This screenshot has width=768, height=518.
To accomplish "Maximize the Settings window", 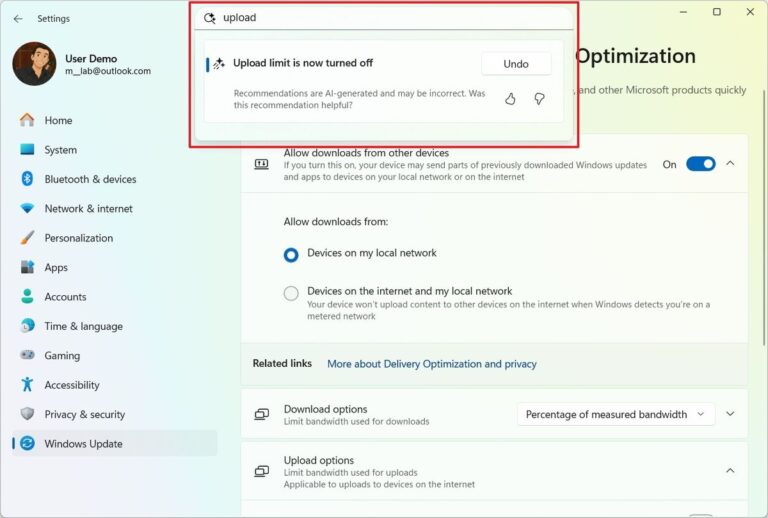I will (717, 12).
